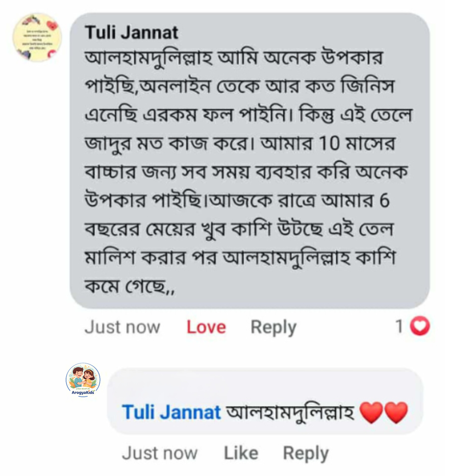The width and height of the screenshot is (476, 476).
Task: Open the ArogyaKids page avatar
Action: tap(83, 380)
